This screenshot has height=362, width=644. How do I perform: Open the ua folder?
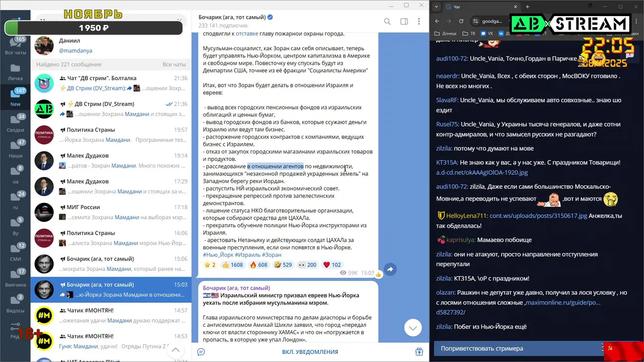15,175
